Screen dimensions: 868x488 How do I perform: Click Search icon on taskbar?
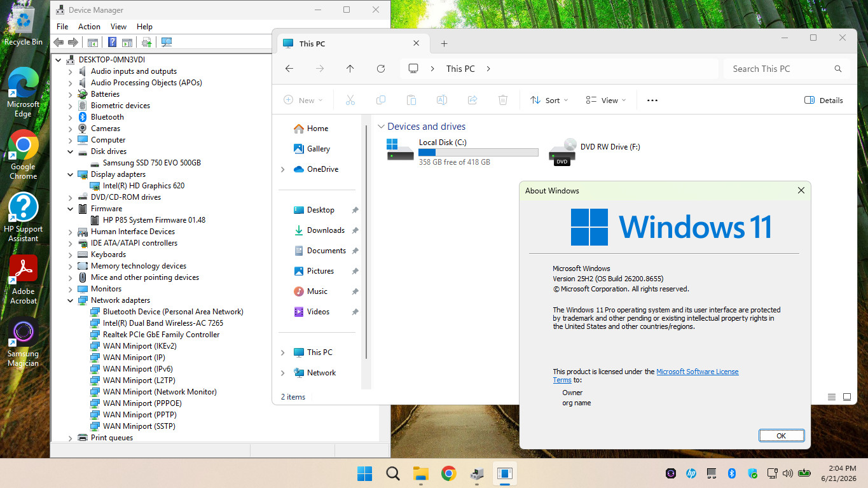[393, 473]
